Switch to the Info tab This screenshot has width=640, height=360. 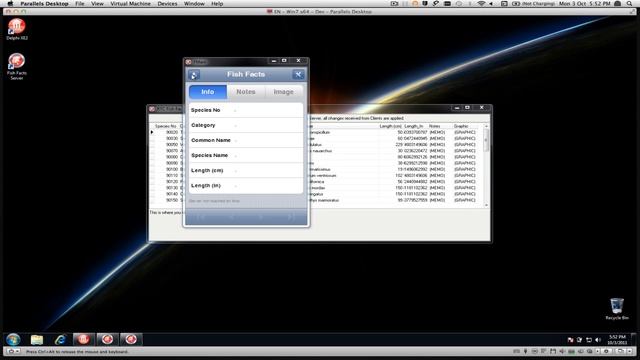click(x=208, y=92)
